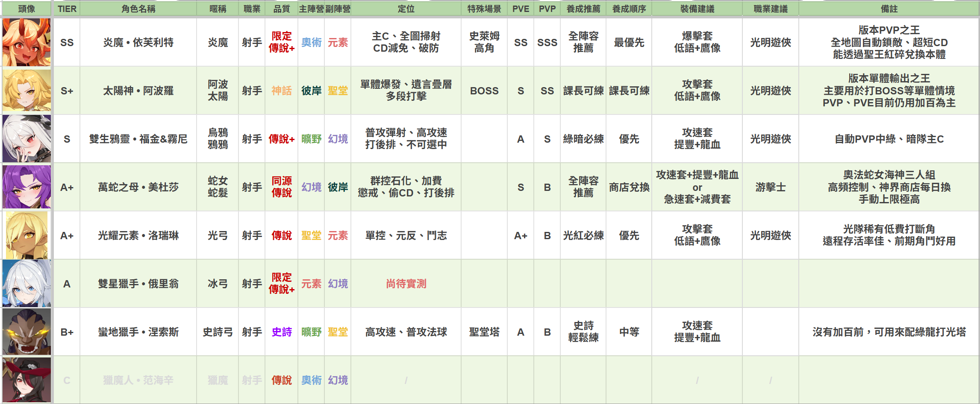Select the red-hat 范海辛 hunter avatar
This screenshot has height=404, width=980.
[x=26, y=380]
